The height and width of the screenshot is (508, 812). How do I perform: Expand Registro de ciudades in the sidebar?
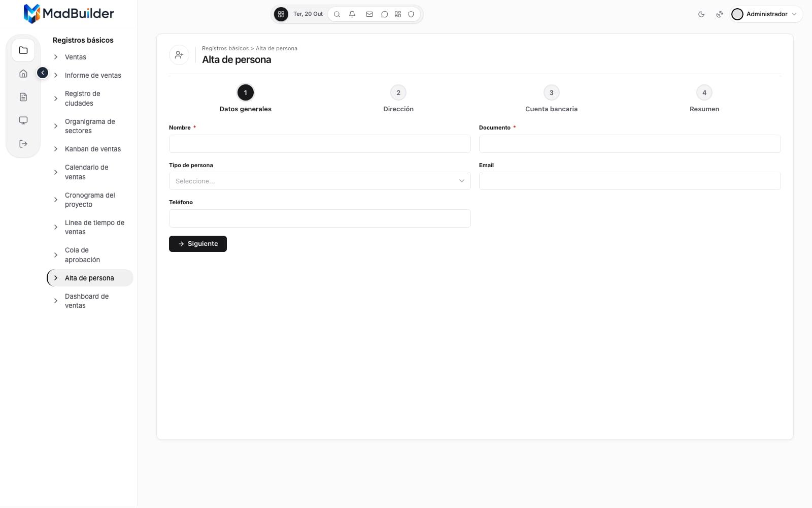tap(90, 99)
